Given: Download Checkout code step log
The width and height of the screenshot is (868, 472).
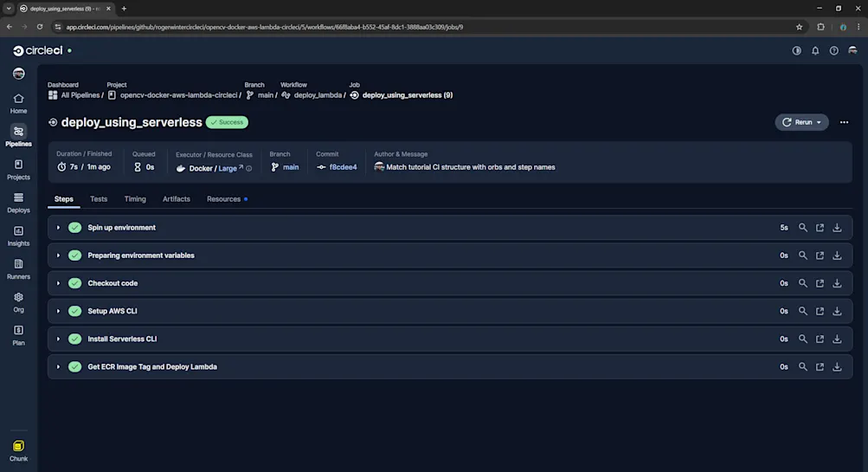Looking at the screenshot, I should pos(837,283).
